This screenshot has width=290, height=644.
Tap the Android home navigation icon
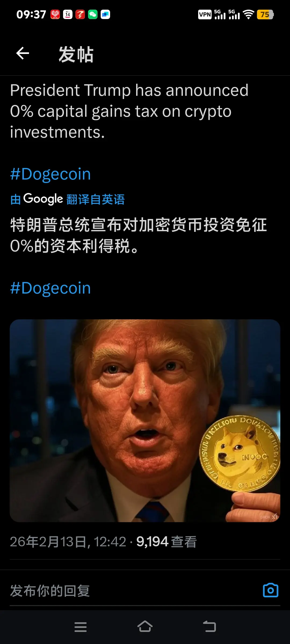145,627
